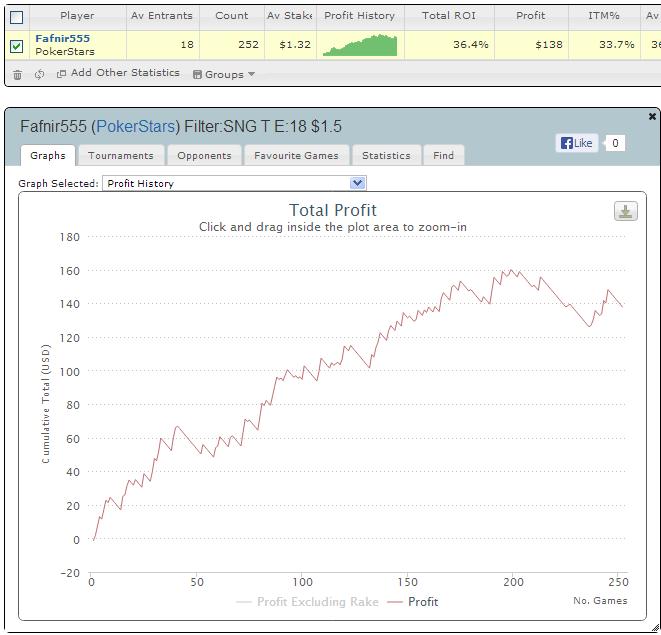Open the Graph Selected dropdown
The width and height of the screenshot is (661, 635).
coord(358,183)
